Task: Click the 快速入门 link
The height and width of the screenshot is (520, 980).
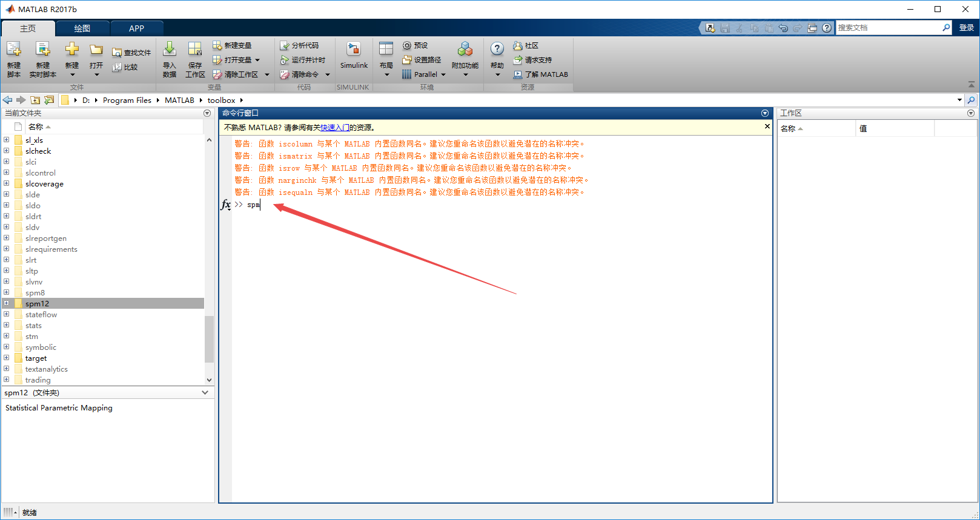Action: pos(335,128)
